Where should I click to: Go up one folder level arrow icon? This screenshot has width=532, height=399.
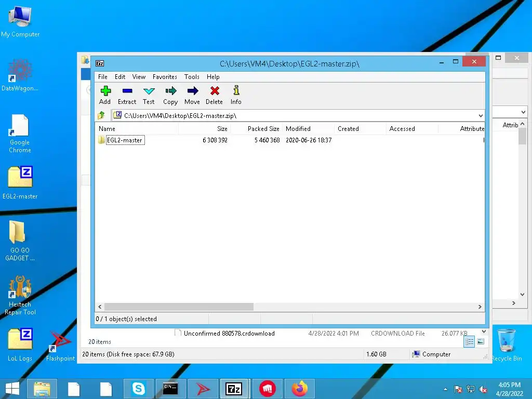101,116
